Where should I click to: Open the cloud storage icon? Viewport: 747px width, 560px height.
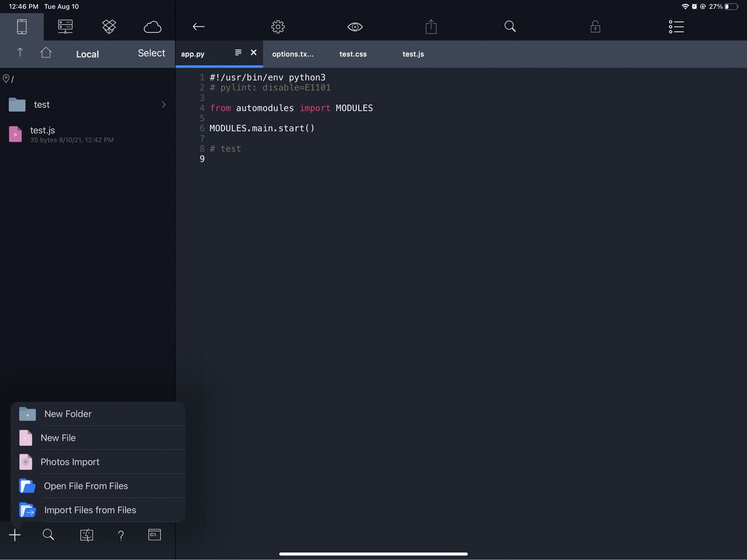153,27
